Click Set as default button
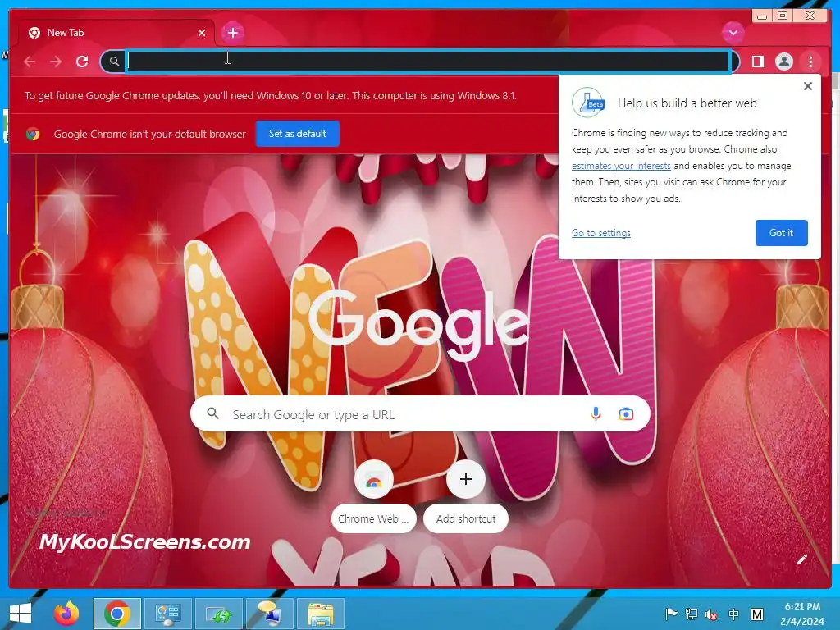This screenshot has width=840, height=630. (x=297, y=134)
